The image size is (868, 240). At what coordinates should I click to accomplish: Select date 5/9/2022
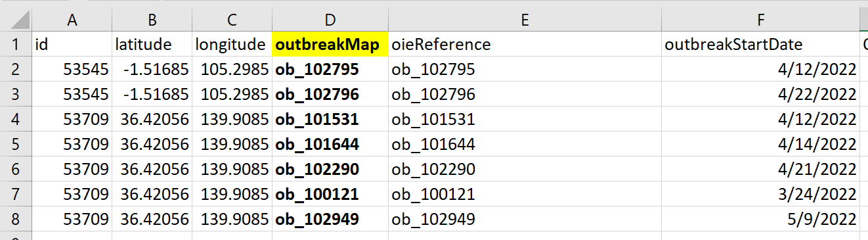[760, 219]
